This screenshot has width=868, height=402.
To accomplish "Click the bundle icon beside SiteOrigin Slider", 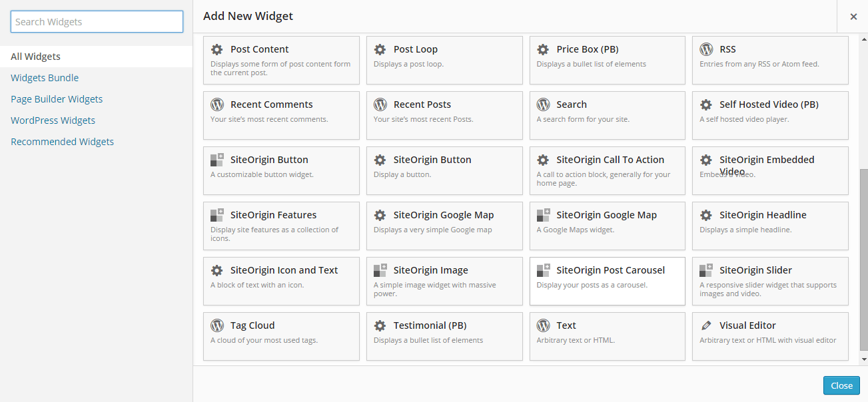I will click(706, 270).
